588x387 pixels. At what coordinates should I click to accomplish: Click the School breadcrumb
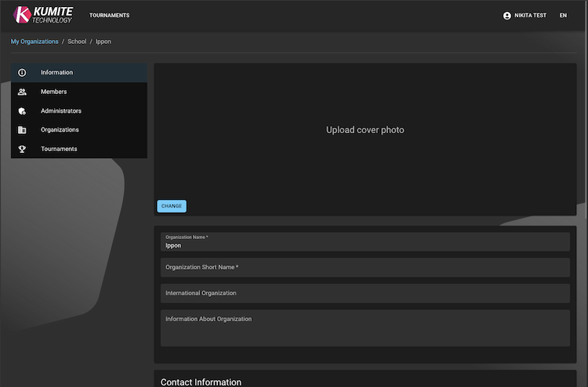[77, 42]
